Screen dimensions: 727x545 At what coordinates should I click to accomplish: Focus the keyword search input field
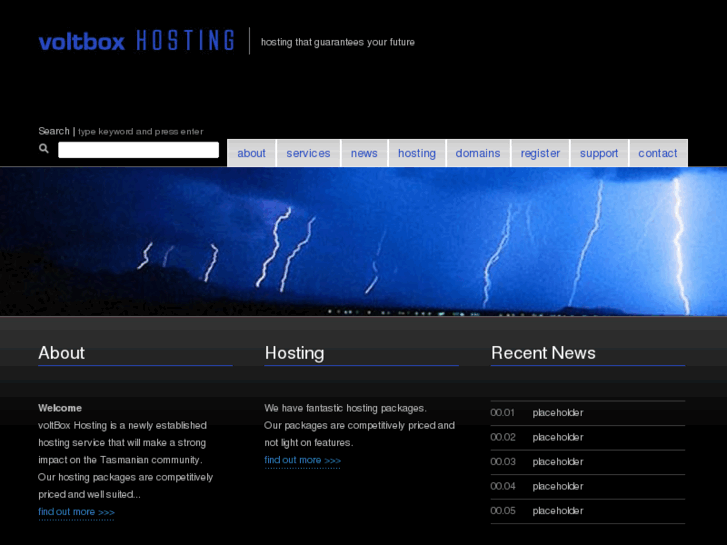138,150
